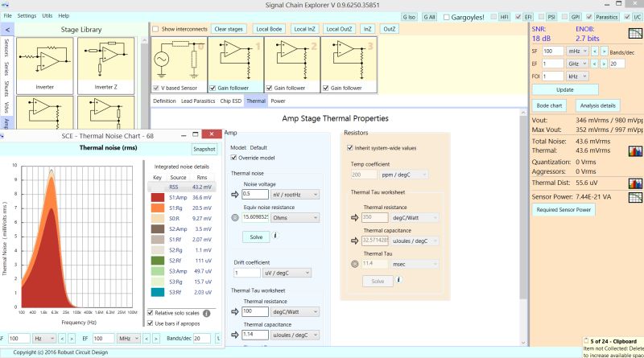Toggle the Parasitics checkbox
This screenshot has width=644, height=358.
589,17
